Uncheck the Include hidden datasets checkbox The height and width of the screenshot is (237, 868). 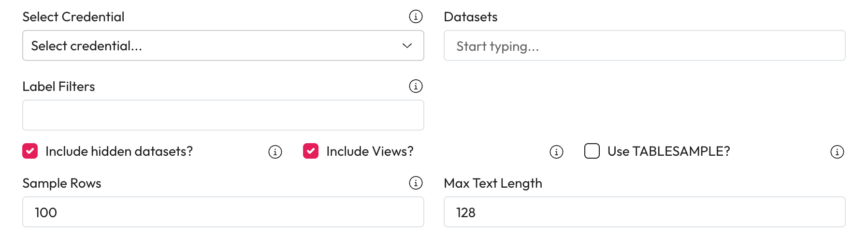point(30,151)
